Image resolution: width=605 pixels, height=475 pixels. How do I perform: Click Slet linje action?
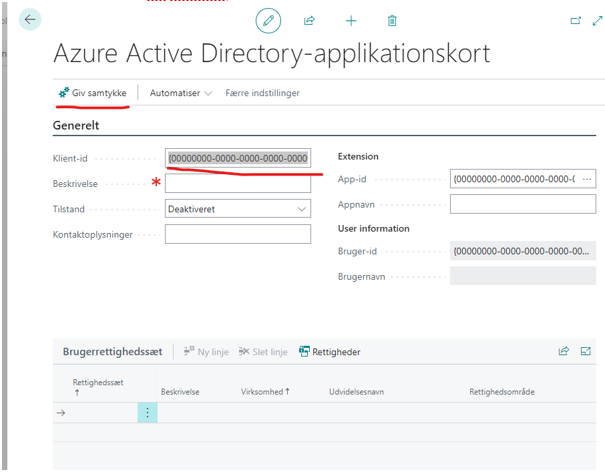[x=263, y=352]
